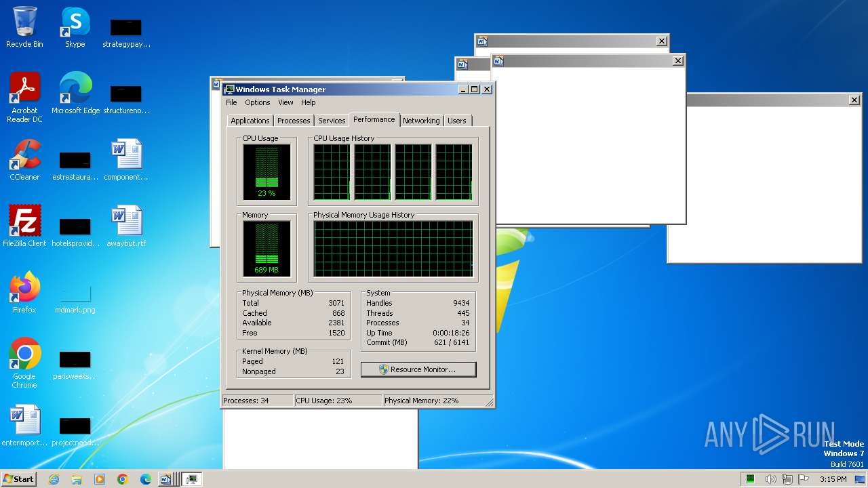Select the strategypay desktop file
Screen dimensions: 868x488
(126, 33)
